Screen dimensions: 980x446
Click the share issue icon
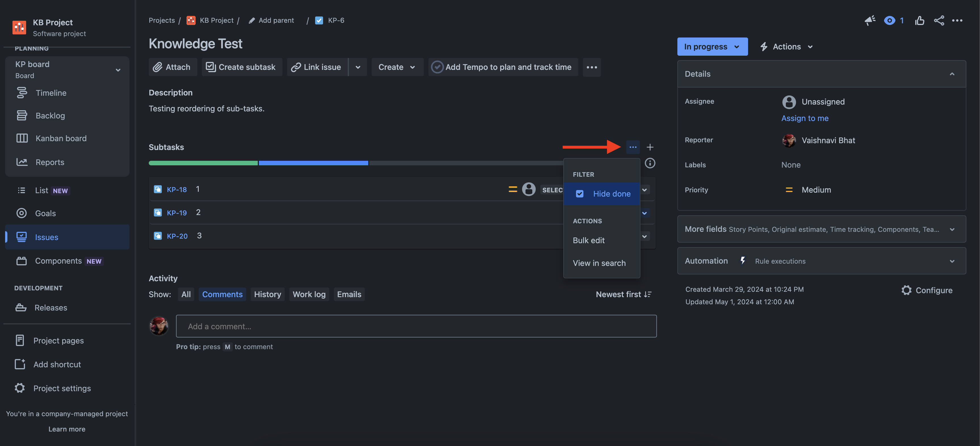939,20
